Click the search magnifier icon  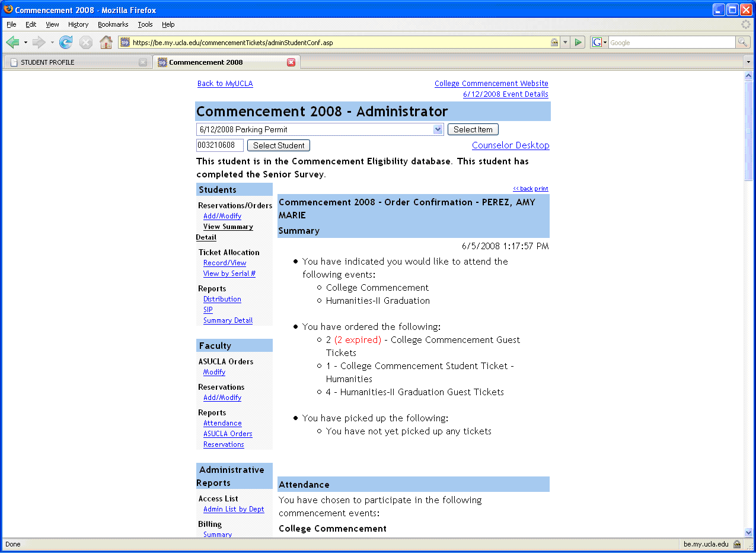pyautogui.click(x=742, y=42)
